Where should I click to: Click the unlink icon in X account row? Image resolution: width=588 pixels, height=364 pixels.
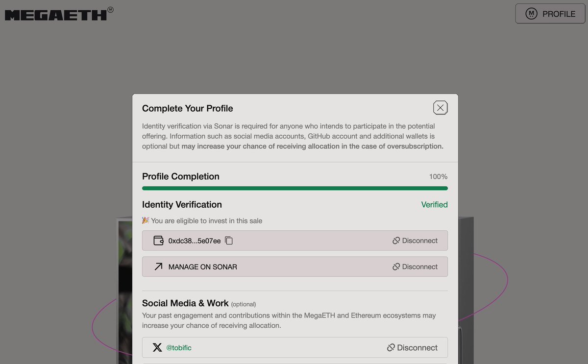click(391, 347)
